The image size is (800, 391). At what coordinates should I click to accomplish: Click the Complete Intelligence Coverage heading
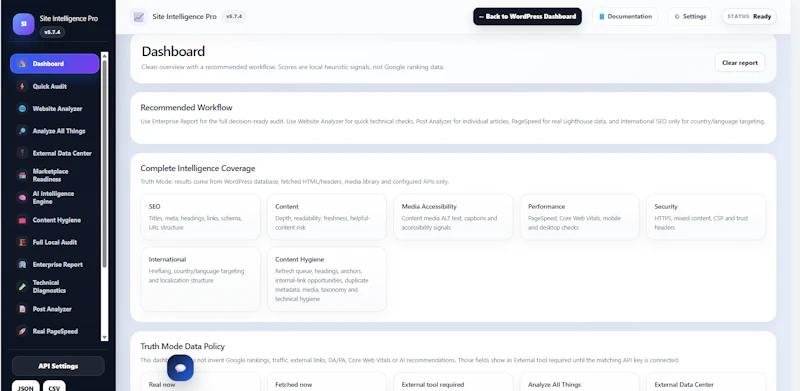tap(198, 168)
